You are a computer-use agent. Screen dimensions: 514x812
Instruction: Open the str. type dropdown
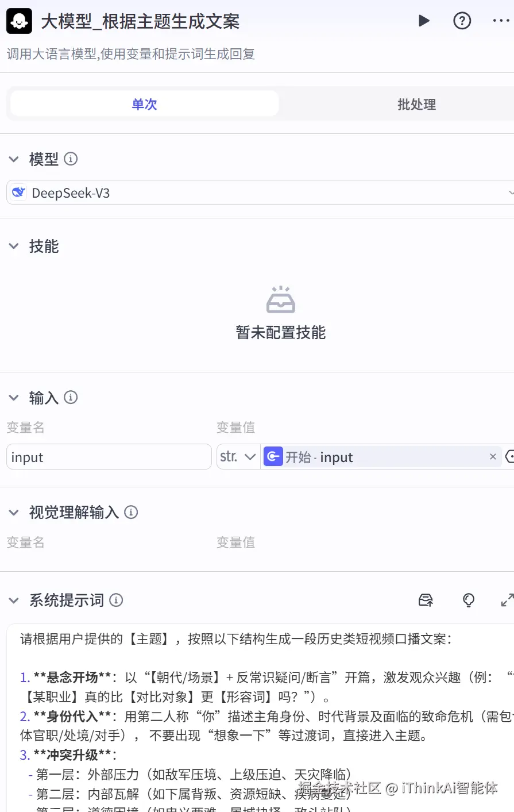pyautogui.click(x=238, y=456)
